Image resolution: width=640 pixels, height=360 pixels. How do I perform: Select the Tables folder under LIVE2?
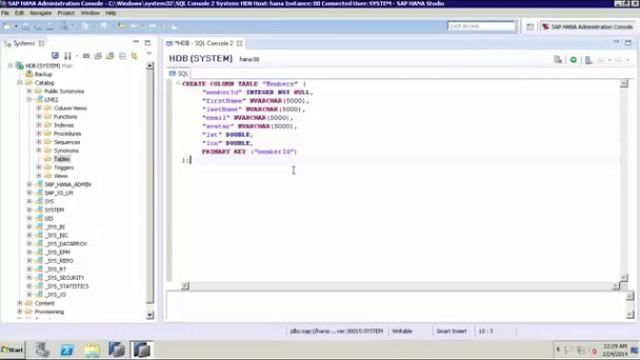point(62,159)
